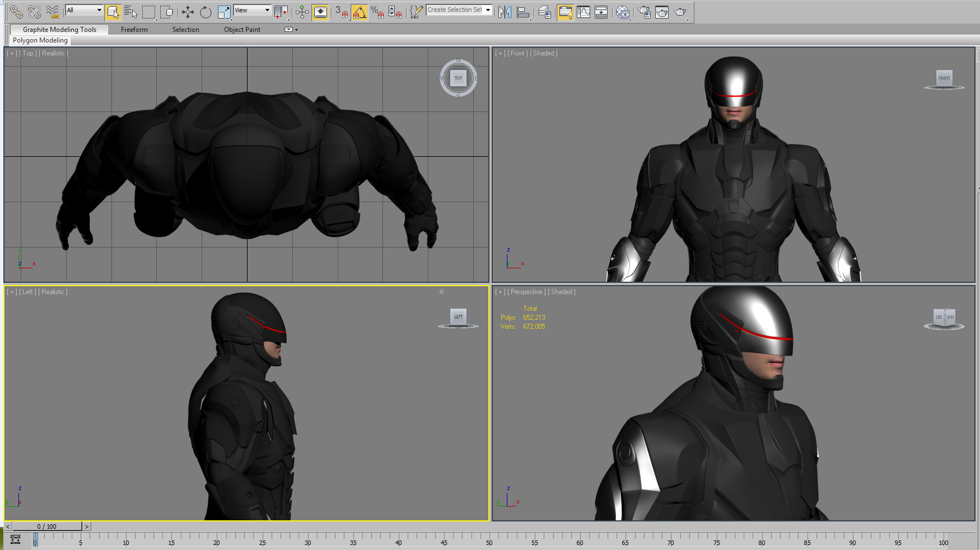The height and width of the screenshot is (550, 980).
Task: Open the Curve Editor
Action: pyautogui.click(x=584, y=12)
